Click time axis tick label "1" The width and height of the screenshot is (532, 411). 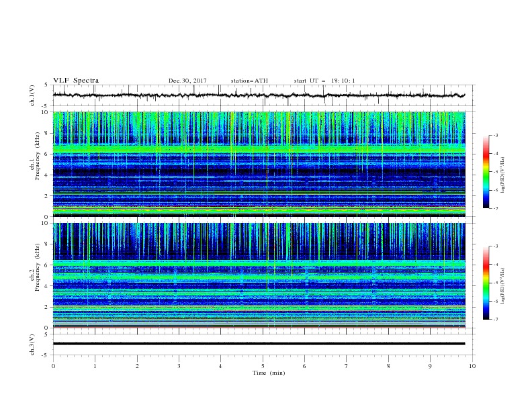click(x=95, y=366)
